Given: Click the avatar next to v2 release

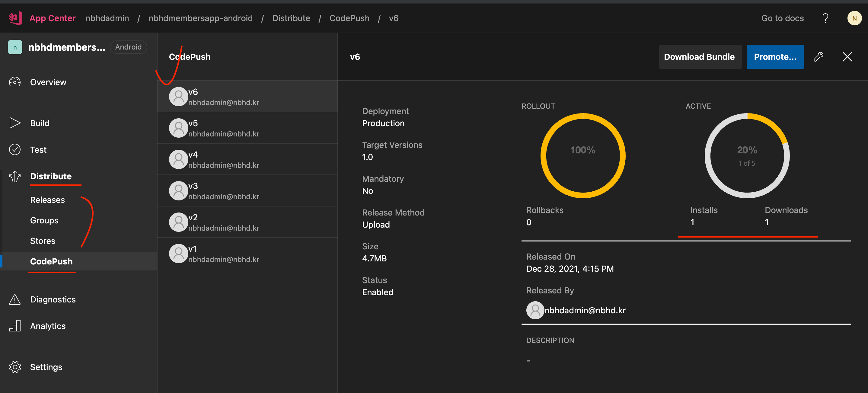Looking at the screenshot, I should pyautogui.click(x=178, y=222).
